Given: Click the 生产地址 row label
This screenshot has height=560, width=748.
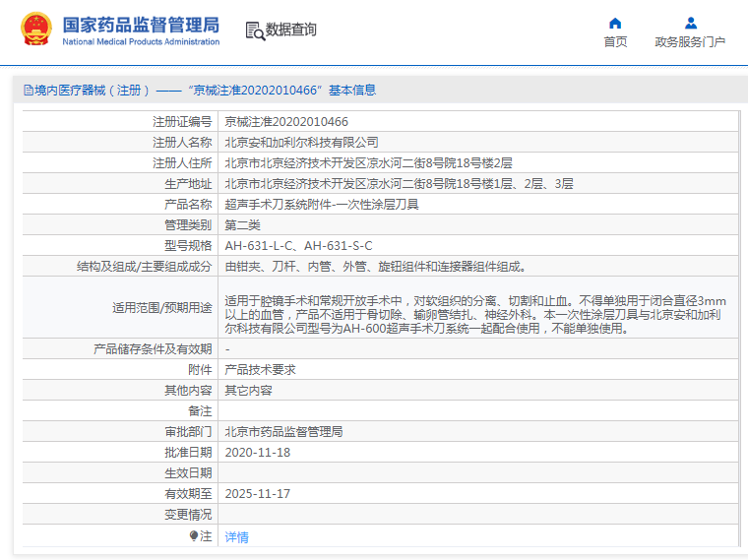Looking at the screenshot, I should coord(188,184).
